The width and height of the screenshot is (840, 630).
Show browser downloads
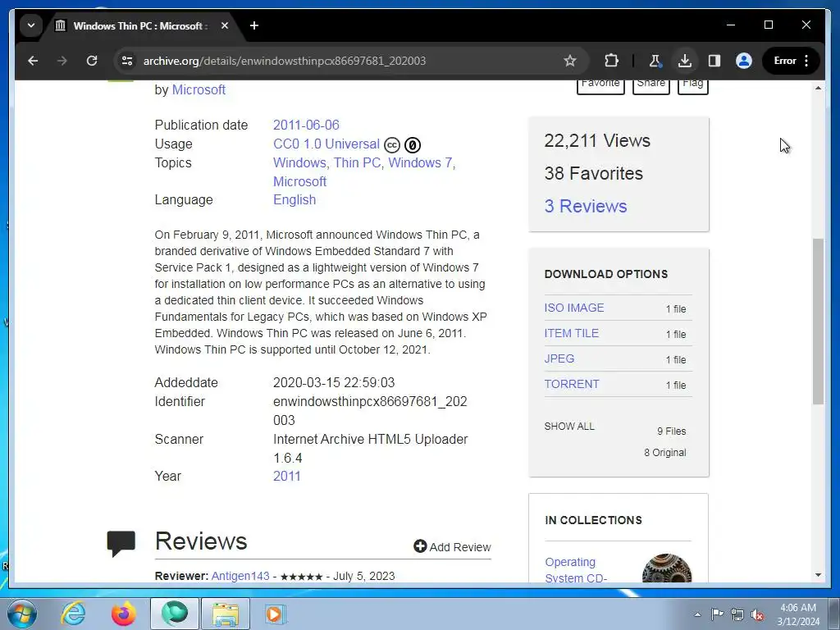[x=685, y=61]
